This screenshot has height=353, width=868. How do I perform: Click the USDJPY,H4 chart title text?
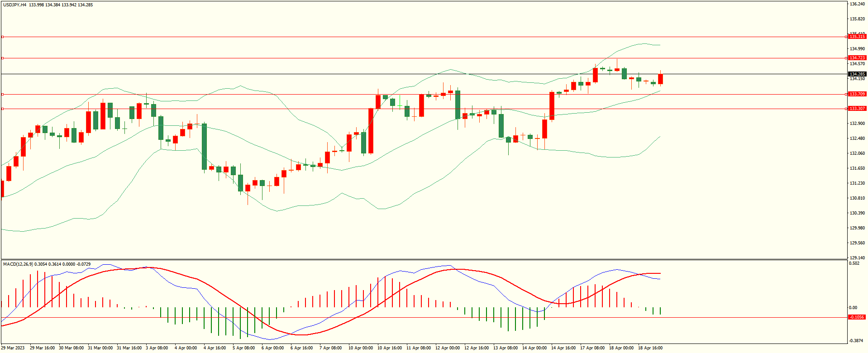click(x=15, y=5)
